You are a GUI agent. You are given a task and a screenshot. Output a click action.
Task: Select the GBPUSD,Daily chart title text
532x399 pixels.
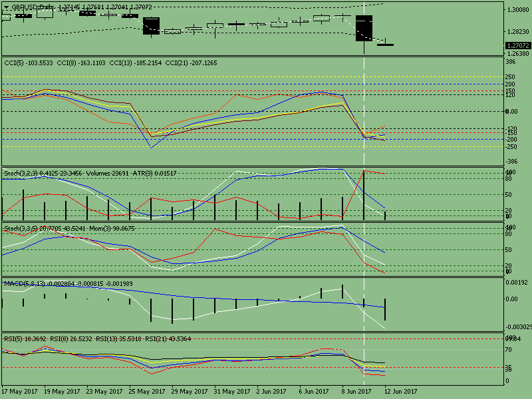(31, 7)
